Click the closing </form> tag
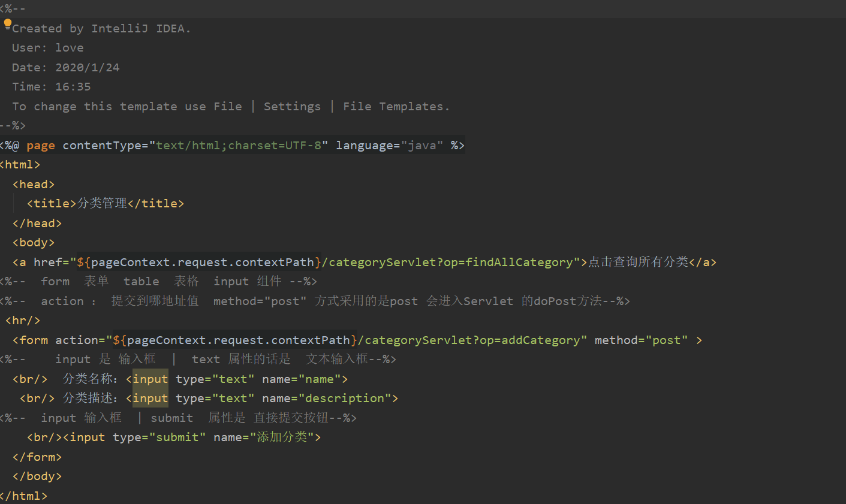The height and width of the screenshot is (504, 846). tap(37, 457)
